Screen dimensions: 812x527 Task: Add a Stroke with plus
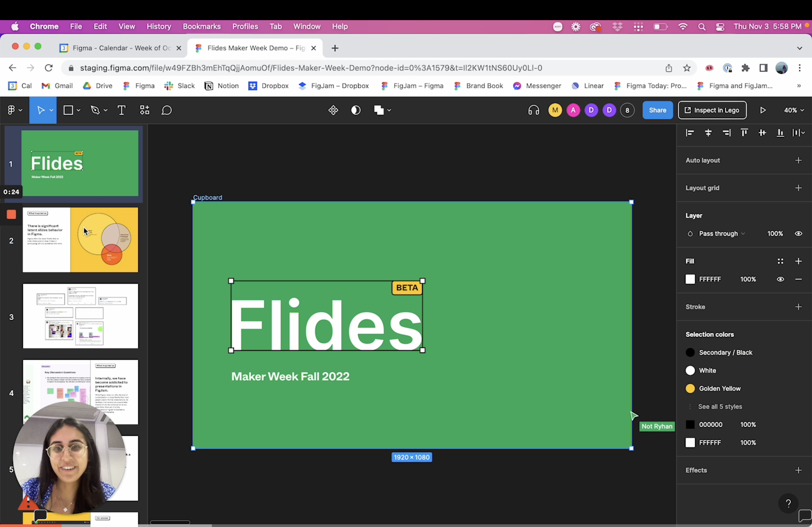798,307
